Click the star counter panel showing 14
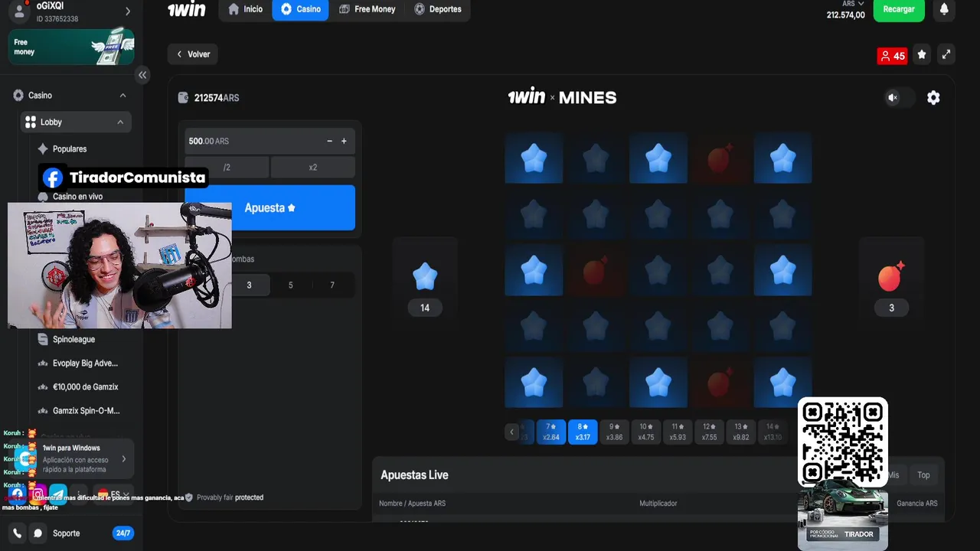Image resolution: width=980 pixels, height=551 pixels. pos(425,280)
